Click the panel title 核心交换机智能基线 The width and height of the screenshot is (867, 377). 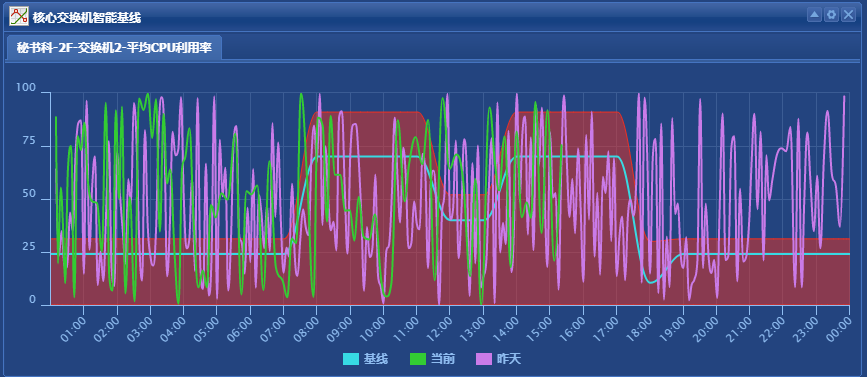coord(87,18)
